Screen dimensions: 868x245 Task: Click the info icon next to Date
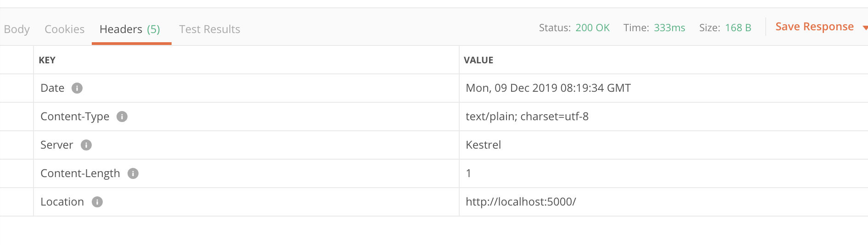click(77, 88)
